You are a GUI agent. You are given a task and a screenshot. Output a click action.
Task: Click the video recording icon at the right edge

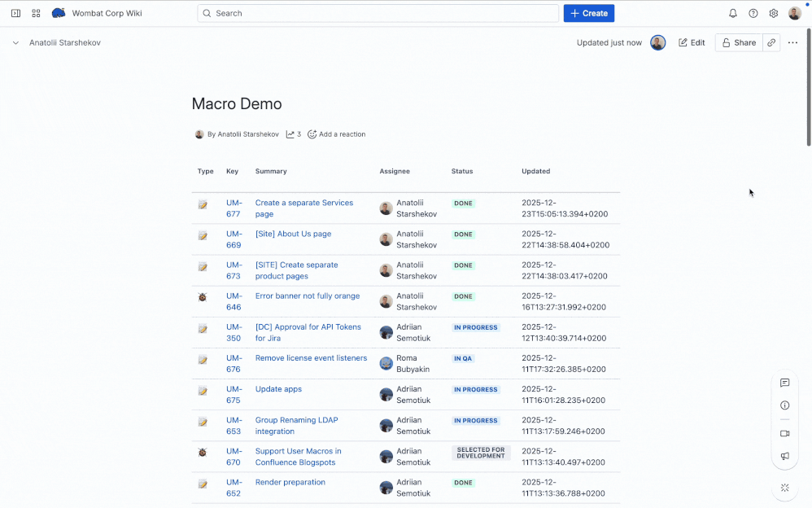(784, 433)
